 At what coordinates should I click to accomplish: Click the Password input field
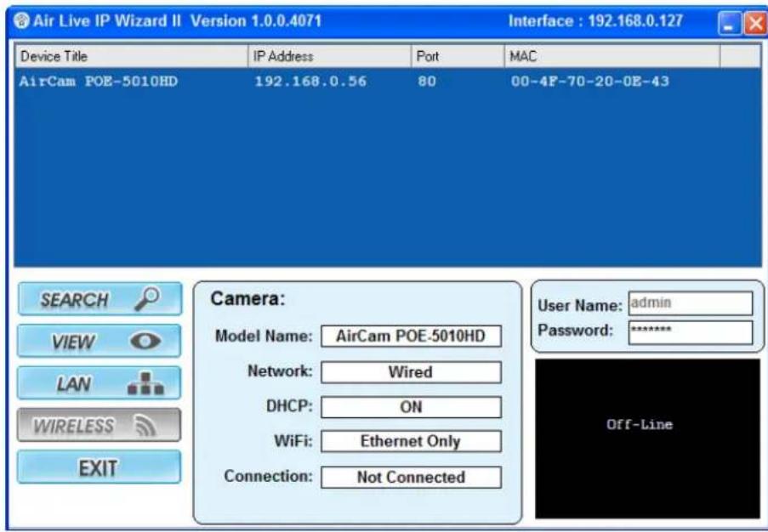690,332
